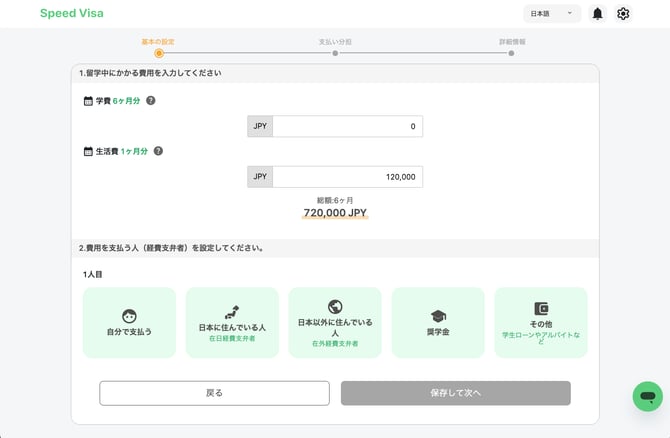
Task: Click the 生活費 living cost input field
Action: tap(348, 176)
